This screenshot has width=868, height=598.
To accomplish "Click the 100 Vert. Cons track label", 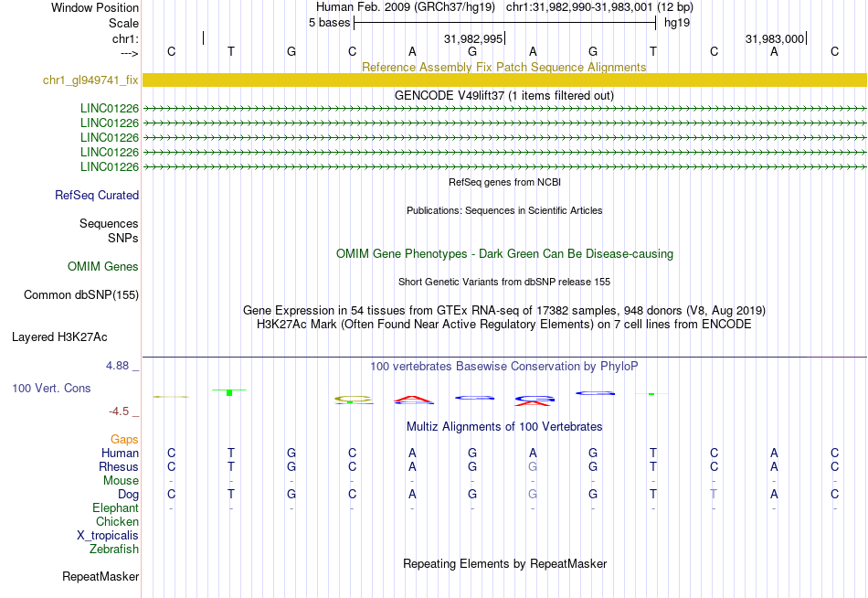I will pos(51,388).
